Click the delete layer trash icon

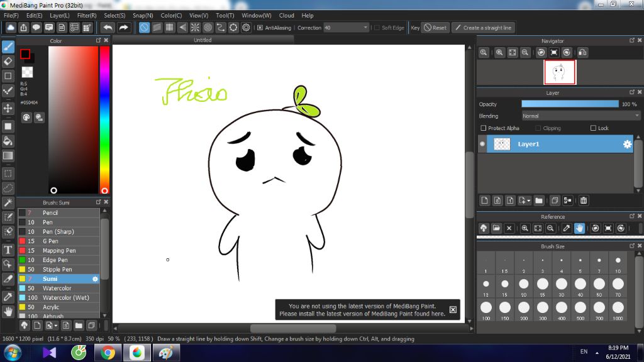click(584, 200)
